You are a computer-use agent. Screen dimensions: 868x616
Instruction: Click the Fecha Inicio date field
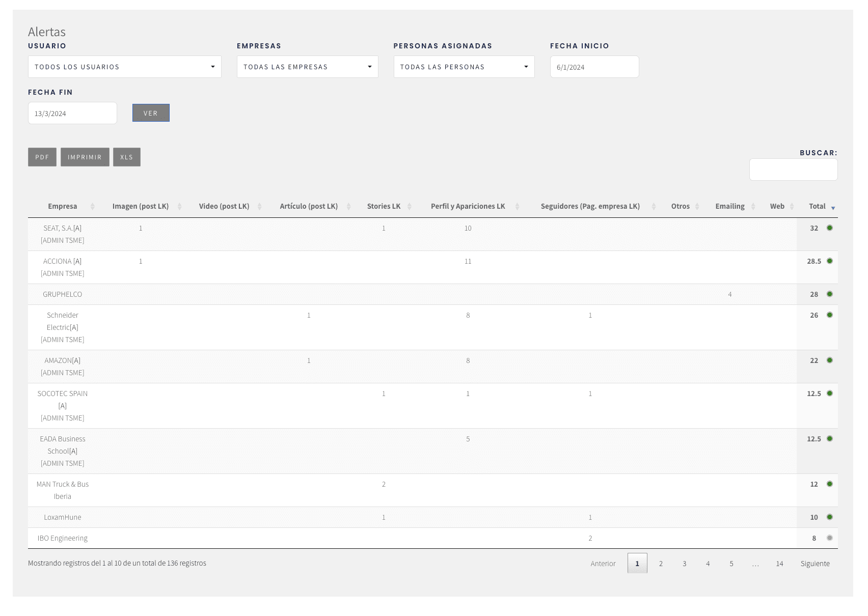(x=594, y=67)
